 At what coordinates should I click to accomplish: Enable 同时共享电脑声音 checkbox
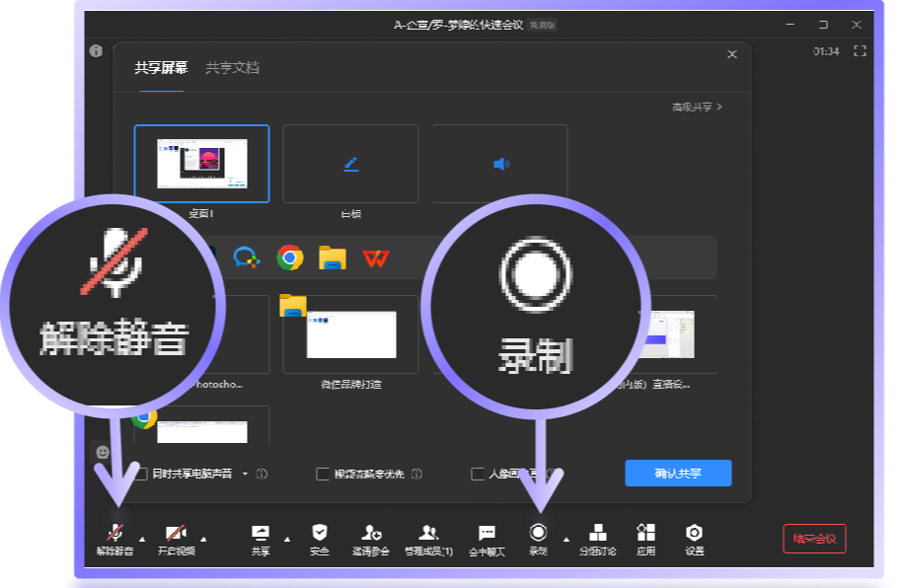tap(142, 474)
